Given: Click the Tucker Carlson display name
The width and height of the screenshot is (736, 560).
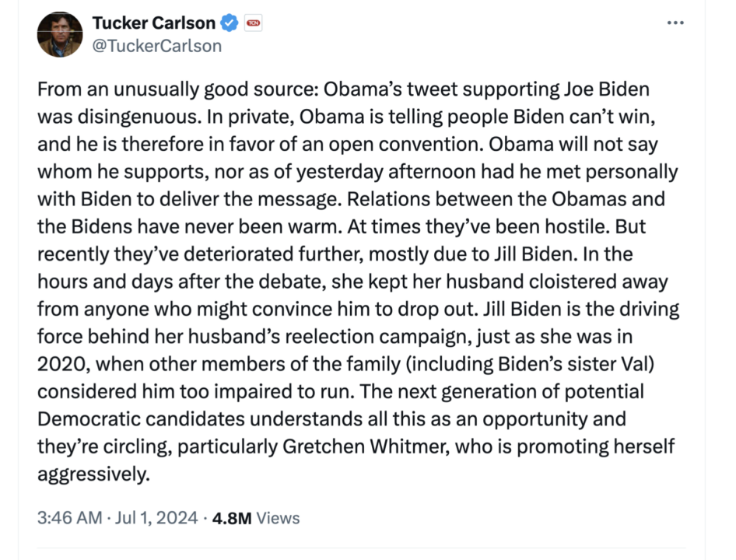Looking at the screenshot, I should [153, 23].
